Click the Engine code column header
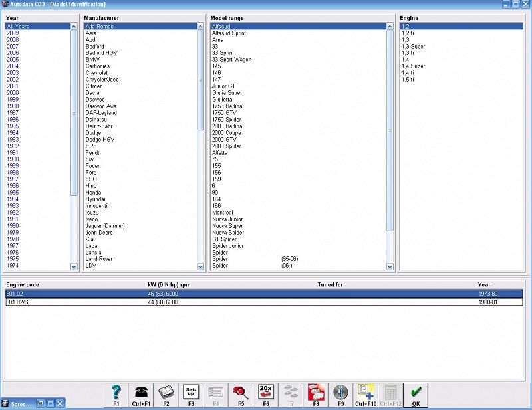 pyautogui.click(x=23, y=284)
